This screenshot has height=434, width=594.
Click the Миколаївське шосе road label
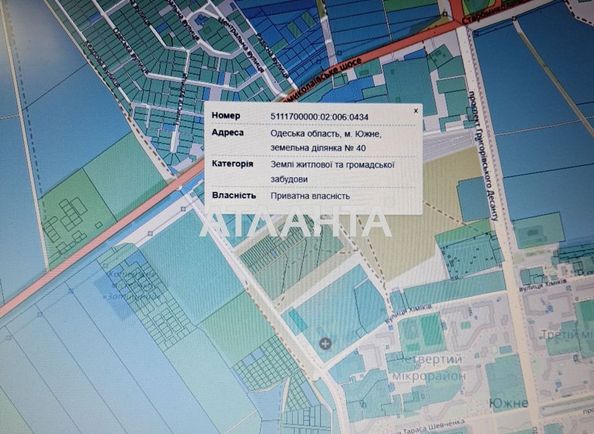[x=324, y=76]
